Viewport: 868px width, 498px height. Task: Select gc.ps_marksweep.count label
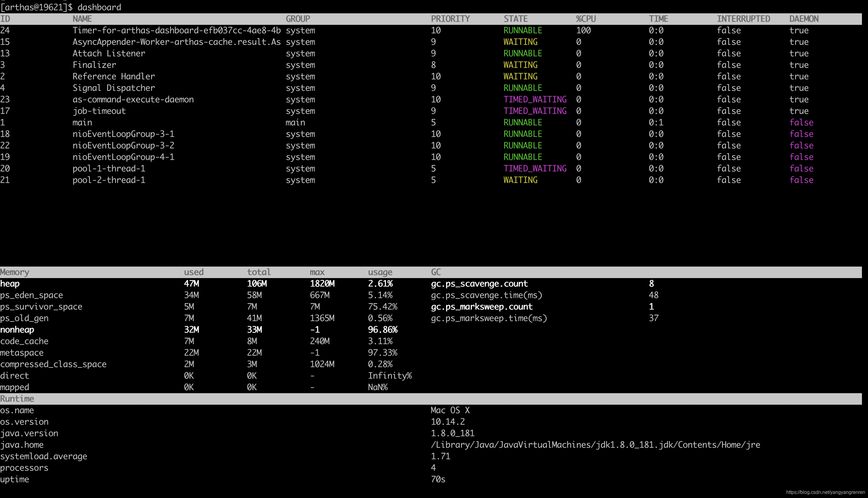(482, 307)
